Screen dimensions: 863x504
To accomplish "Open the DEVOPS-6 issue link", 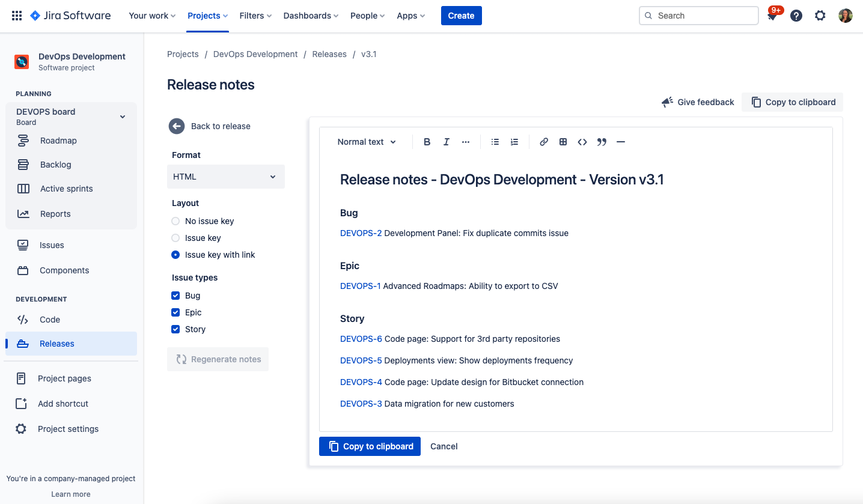I will [x=361, y=339].
